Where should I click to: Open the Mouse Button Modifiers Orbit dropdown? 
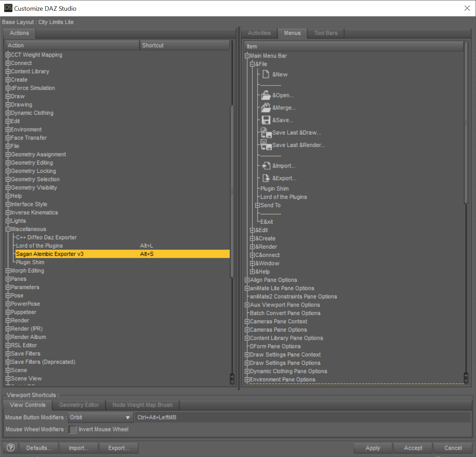point(101,417)
